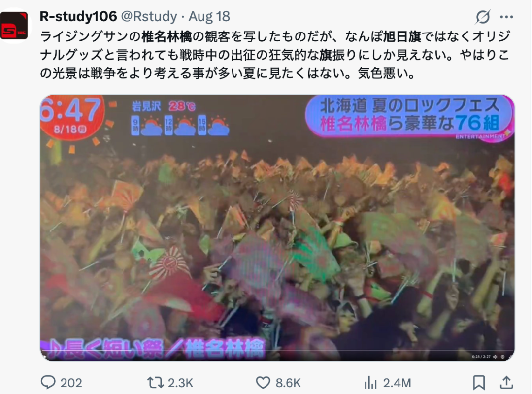
Task: Click the R-study106 profile avatar
Action: coord(14,26)
